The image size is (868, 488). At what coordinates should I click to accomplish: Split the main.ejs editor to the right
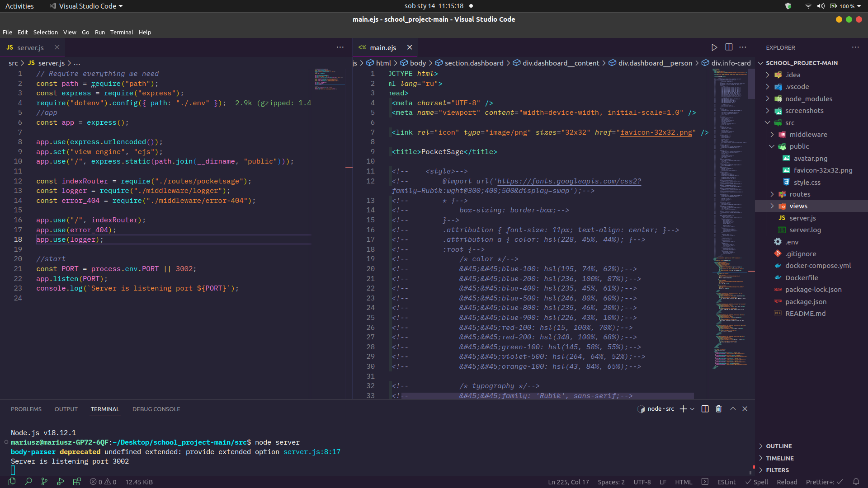(729, 47)
